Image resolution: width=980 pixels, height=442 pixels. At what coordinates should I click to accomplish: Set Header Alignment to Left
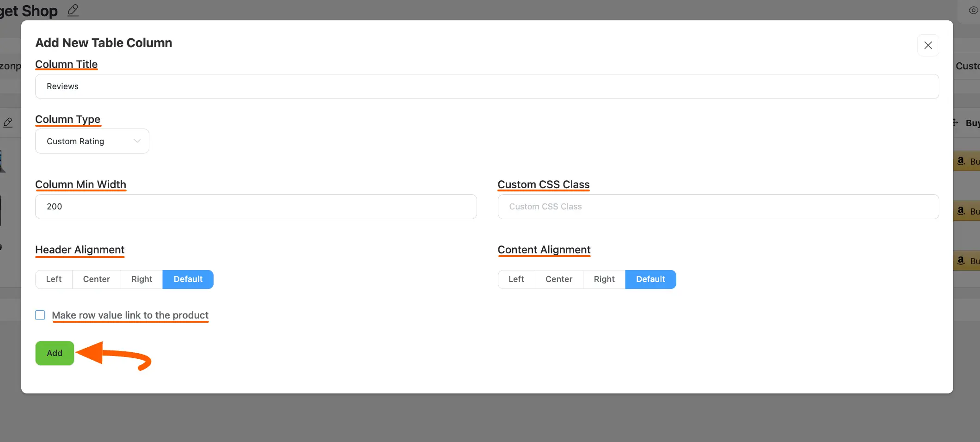[53, 279]
